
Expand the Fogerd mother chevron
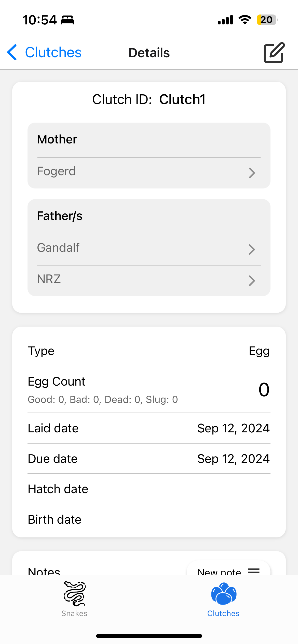[x=252, y=173]
